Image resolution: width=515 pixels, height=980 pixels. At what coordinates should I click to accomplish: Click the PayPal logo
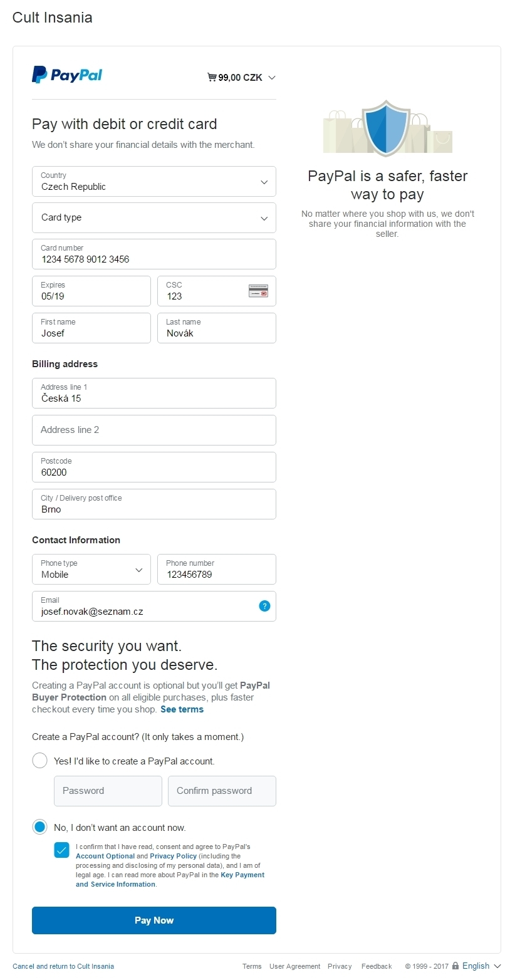pyautogui.click(x=67, y=75)
